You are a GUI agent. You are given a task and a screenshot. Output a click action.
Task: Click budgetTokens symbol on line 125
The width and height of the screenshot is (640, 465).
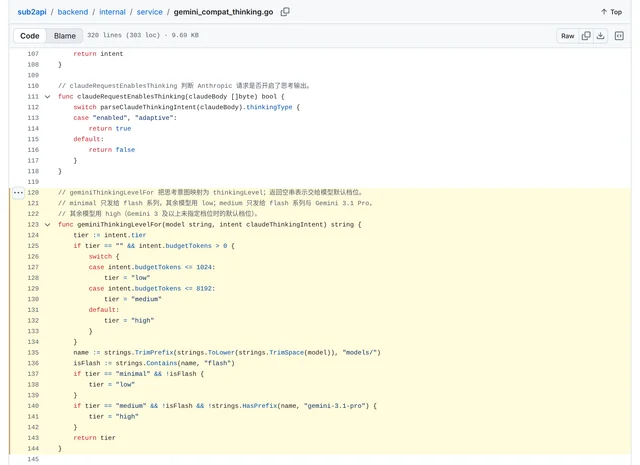[x=189, y=246]
